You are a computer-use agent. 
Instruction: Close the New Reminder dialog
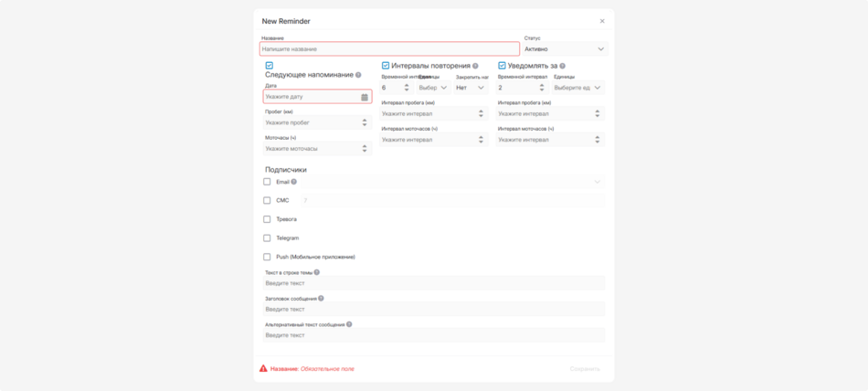tap(602, 21)
